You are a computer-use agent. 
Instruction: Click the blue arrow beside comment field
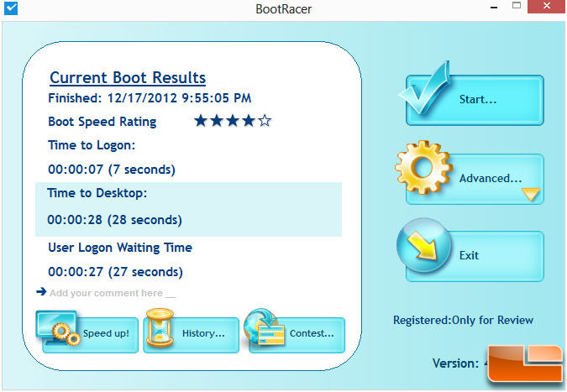[42, 291]
